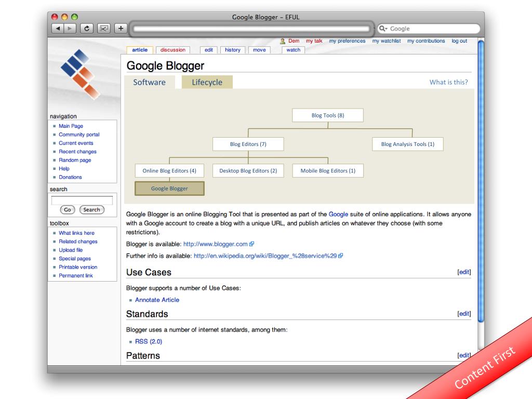Open my talk link
This screenshot has height=399, width=532.
click(314, 41)
